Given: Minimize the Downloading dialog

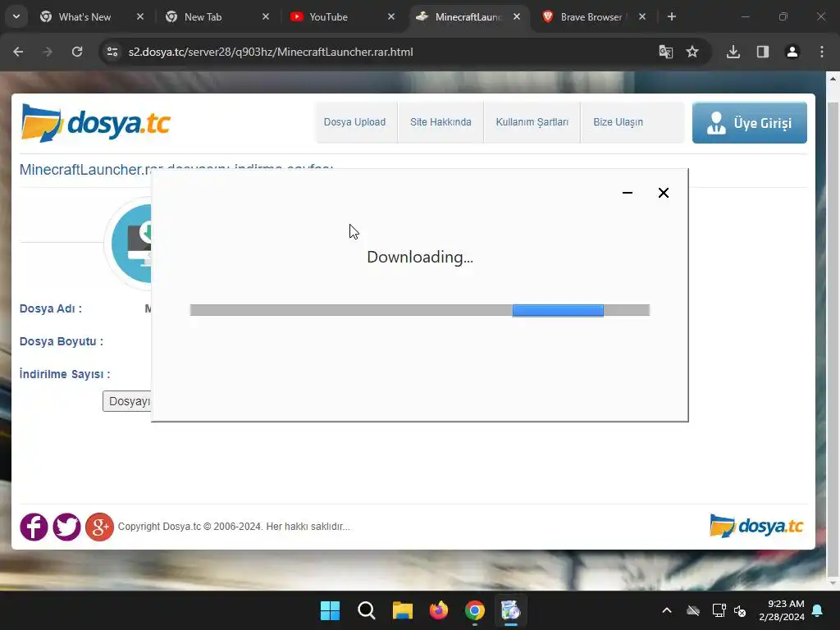Looking at the screenshot, I should tap(628, 193).
